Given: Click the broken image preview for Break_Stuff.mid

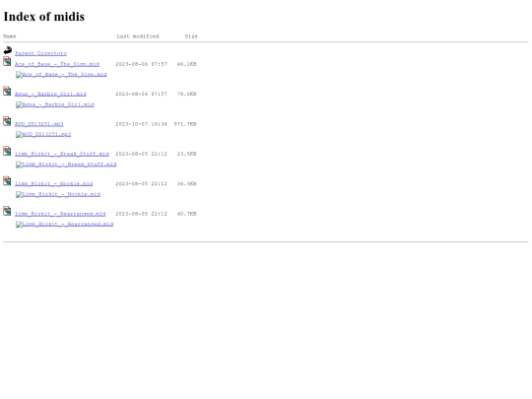Looking at the screenshot, I should click(x=66, y=165).
